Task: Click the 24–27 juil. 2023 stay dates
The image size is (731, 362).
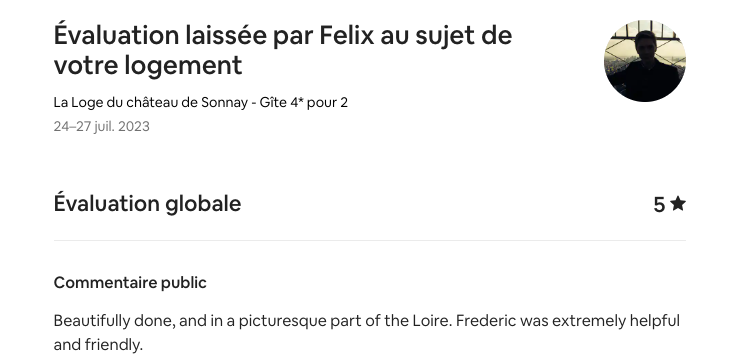Action: pos(102,126)
